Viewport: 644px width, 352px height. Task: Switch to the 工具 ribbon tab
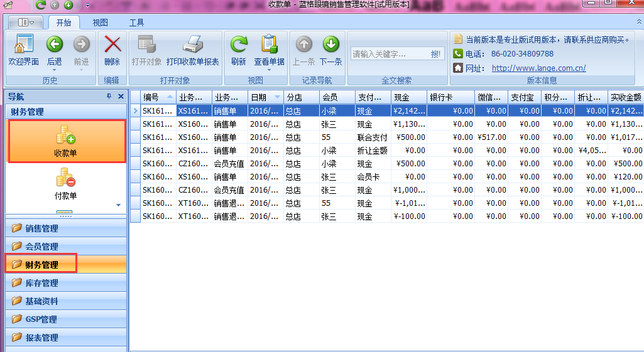tap(136, 23)
